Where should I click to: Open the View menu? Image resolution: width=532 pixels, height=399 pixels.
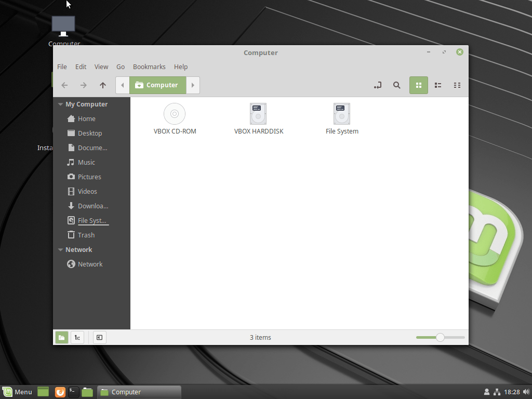coord(101,67)
